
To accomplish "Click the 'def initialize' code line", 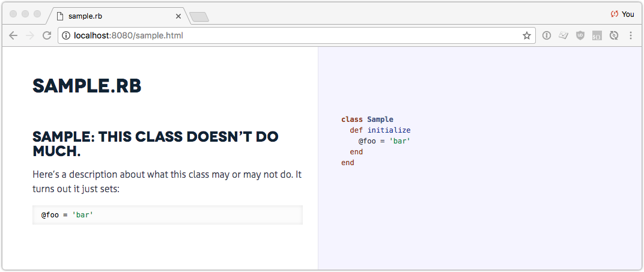I will point(380,130).
